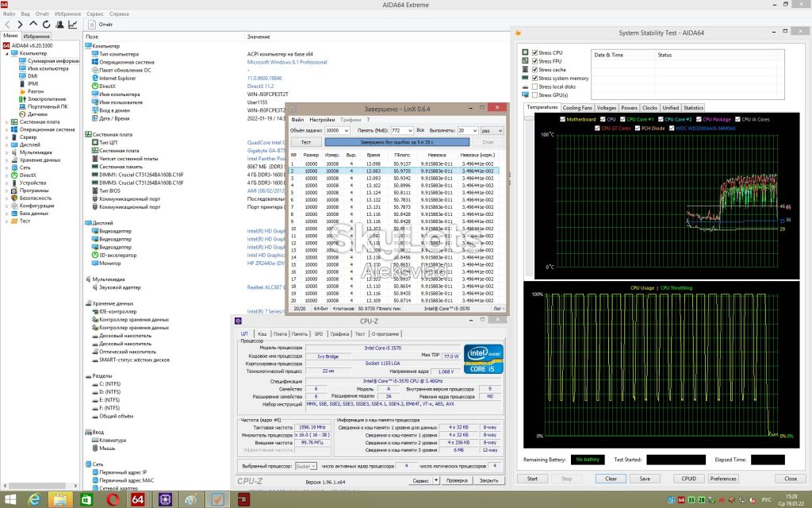Click the AIDA64 v6.20.5300 root node

tap(32, 45)
